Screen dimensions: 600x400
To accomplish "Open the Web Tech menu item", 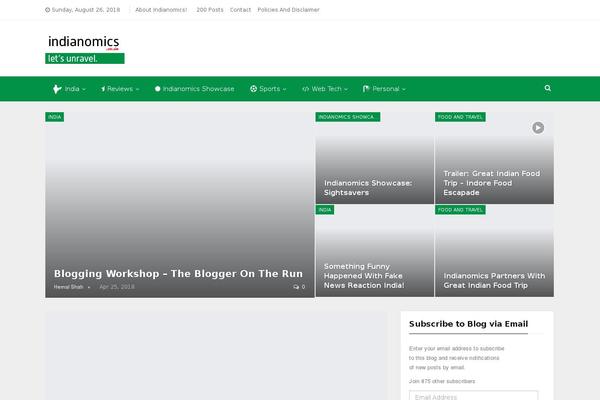I will pos(326,89).
